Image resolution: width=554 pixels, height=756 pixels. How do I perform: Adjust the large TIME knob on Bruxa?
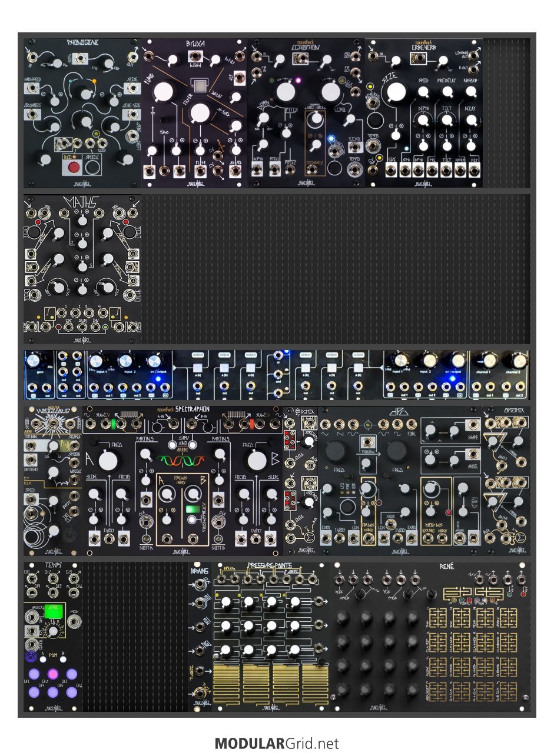164,92
